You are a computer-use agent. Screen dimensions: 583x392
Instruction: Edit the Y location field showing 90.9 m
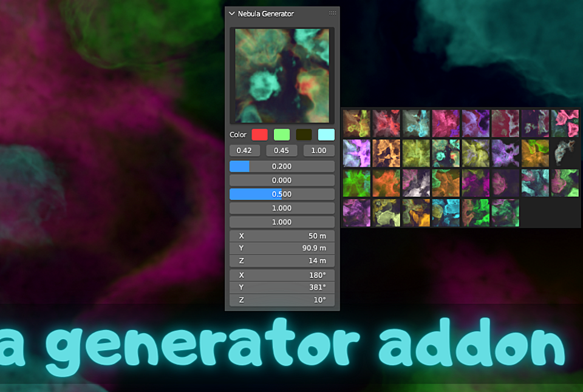(x=282, y=248)
